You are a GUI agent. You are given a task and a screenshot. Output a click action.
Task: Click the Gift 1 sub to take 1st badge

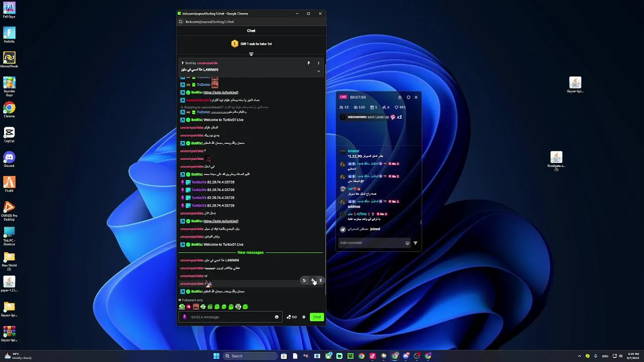click(252, 44)
